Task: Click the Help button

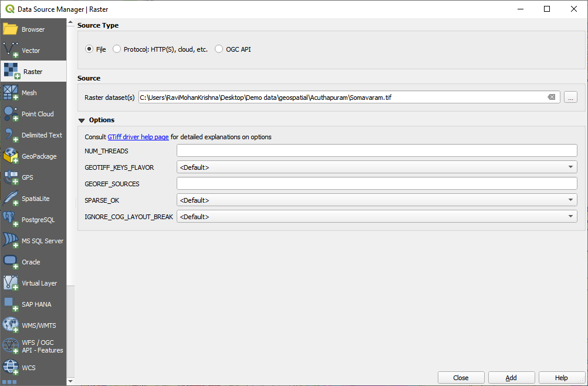Action: (562, 378)
